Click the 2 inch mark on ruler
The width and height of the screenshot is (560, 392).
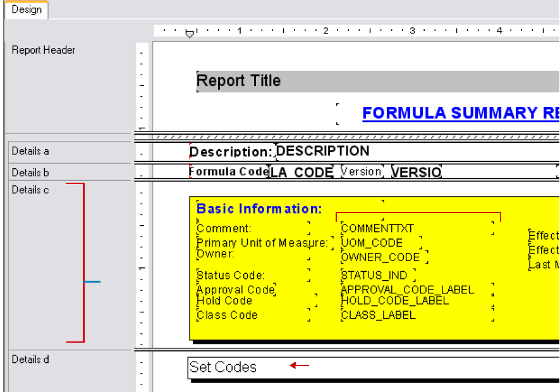[326, 31]
